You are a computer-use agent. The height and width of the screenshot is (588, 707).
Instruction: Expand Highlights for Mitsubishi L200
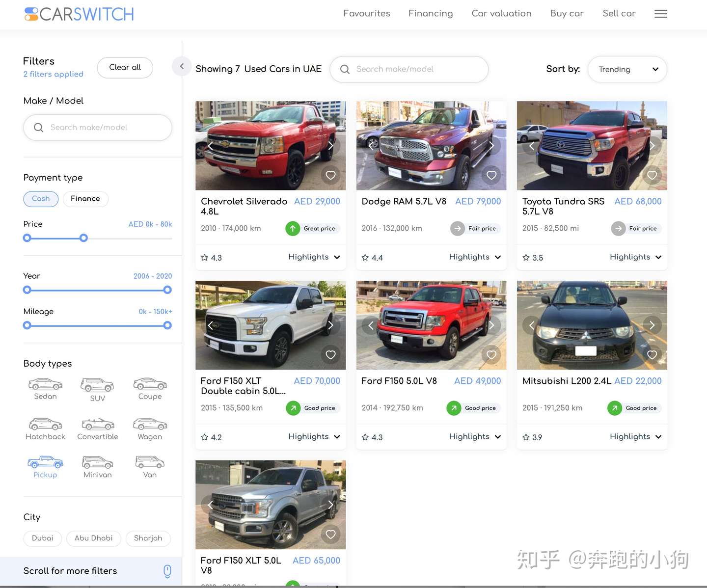pyautogui.click(x=635, y=437)
